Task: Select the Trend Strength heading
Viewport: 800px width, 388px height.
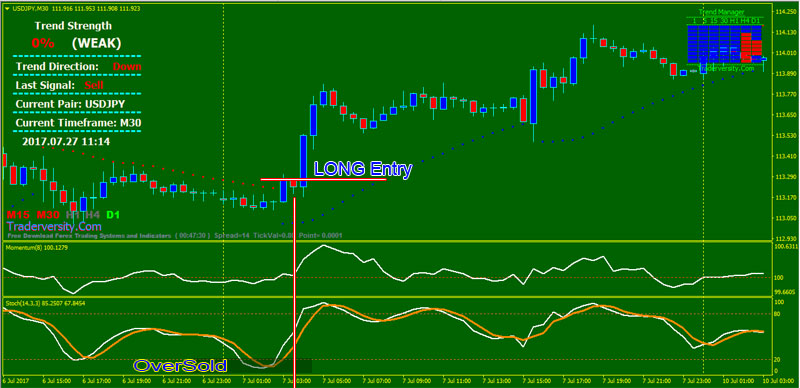Action: (73, 26)
